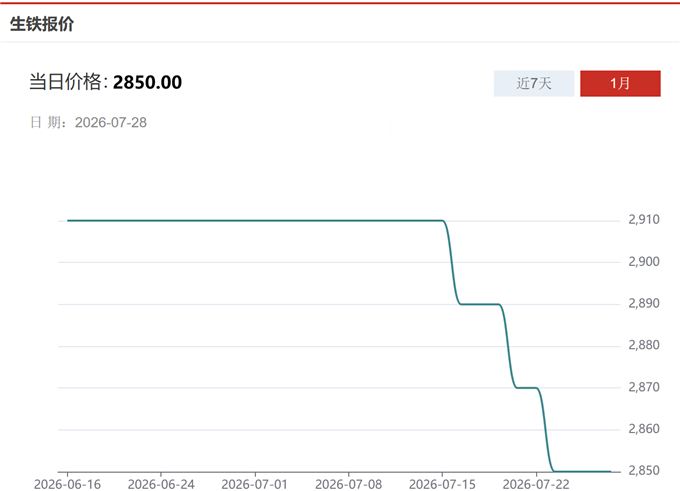Click the 2,900 y-axis label
This screenshot has width=680, height=491.
point(644,262)
